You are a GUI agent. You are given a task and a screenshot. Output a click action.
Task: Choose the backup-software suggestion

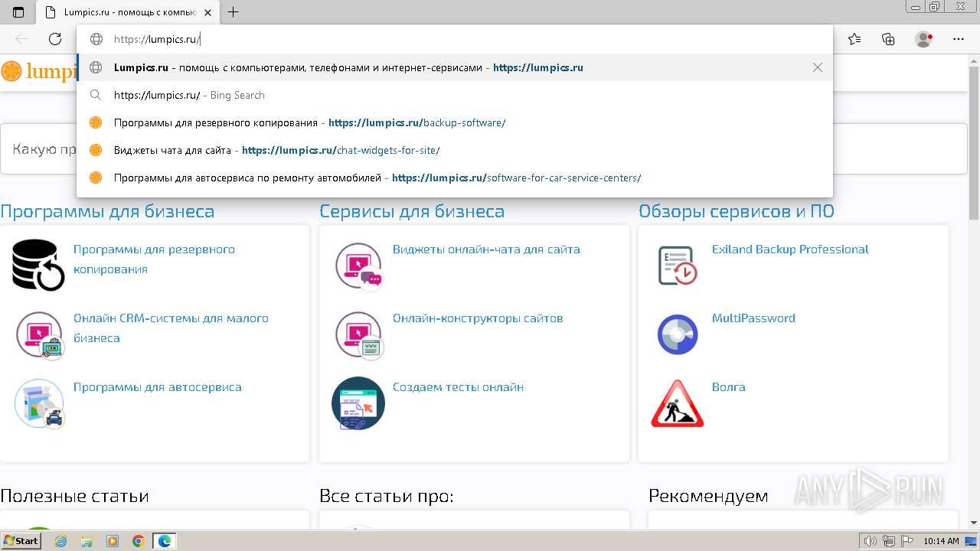point(455,122)
